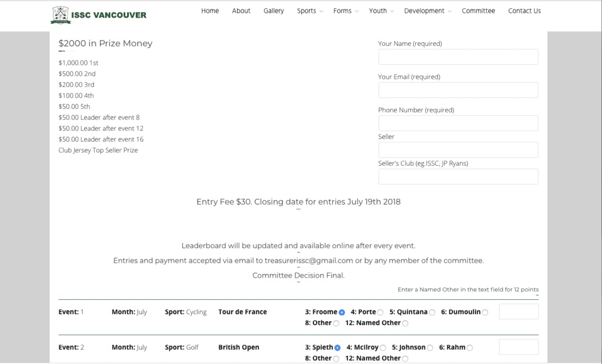
Task: Open the Gallery page
Action: coord(274,11)
